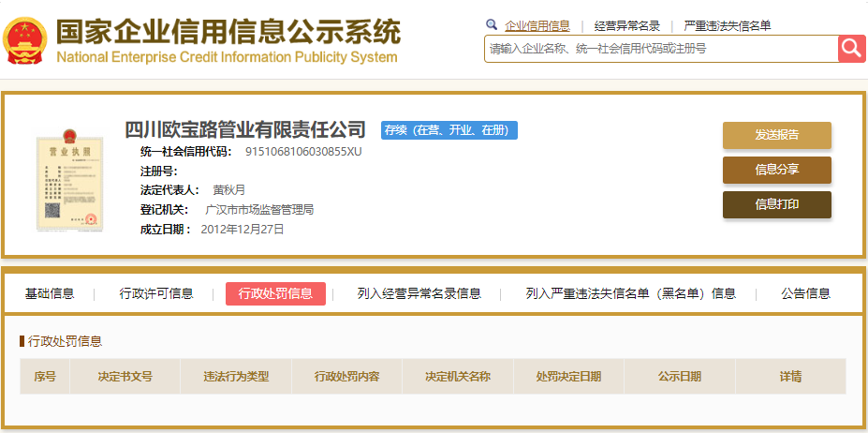Screen dimensions: 868x433
Task: Open the 列入经营异常名录信息 tab
Action: point(419,294)
